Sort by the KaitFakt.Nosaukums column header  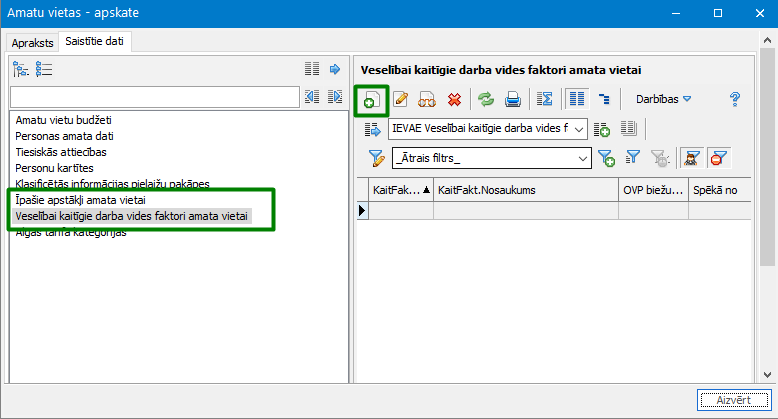point(526,190)
